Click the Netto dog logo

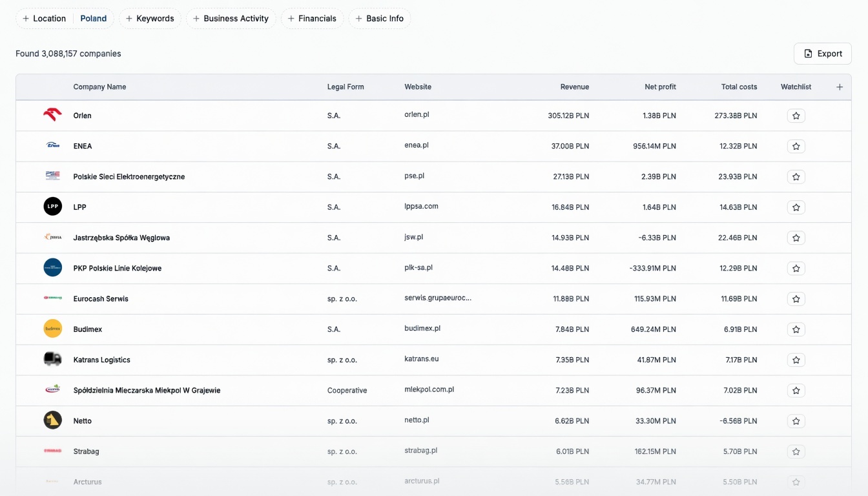(52, 420)
